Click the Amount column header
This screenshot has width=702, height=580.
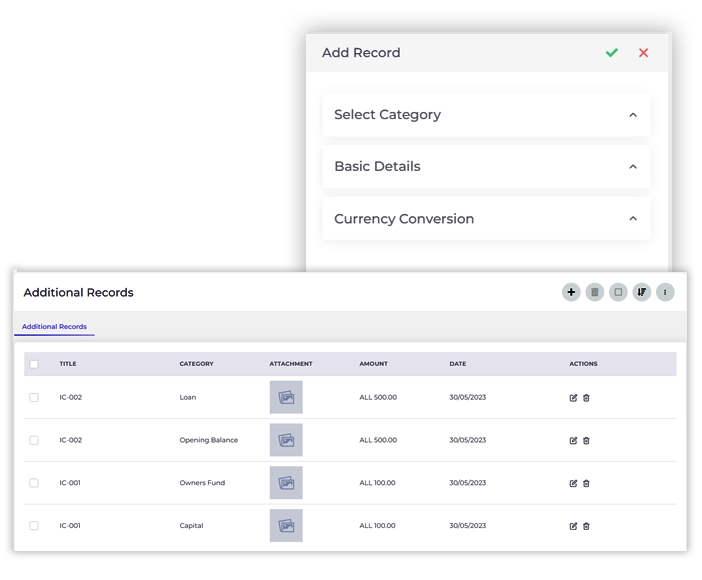(x=373, y=364)
